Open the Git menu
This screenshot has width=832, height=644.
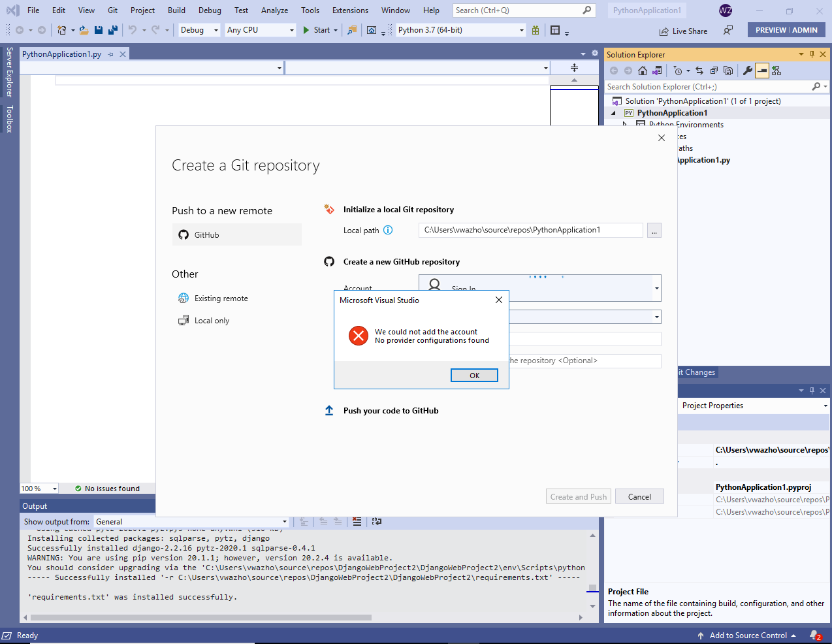click(112, 10)
